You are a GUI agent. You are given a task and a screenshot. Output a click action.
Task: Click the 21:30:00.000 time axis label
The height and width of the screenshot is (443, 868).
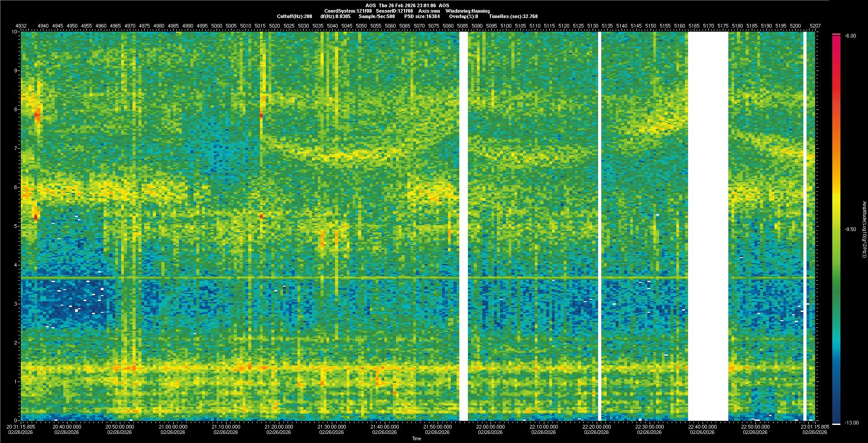tap(331, 427)
